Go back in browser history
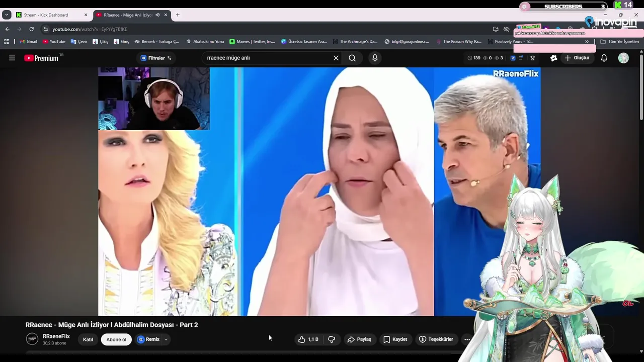The image size is (644, 362). 7,29
